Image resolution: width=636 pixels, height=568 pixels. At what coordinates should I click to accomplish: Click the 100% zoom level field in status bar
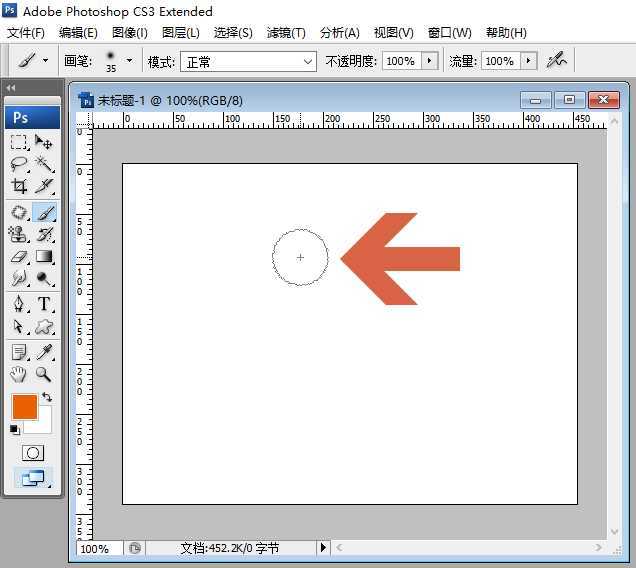point(96,549)
